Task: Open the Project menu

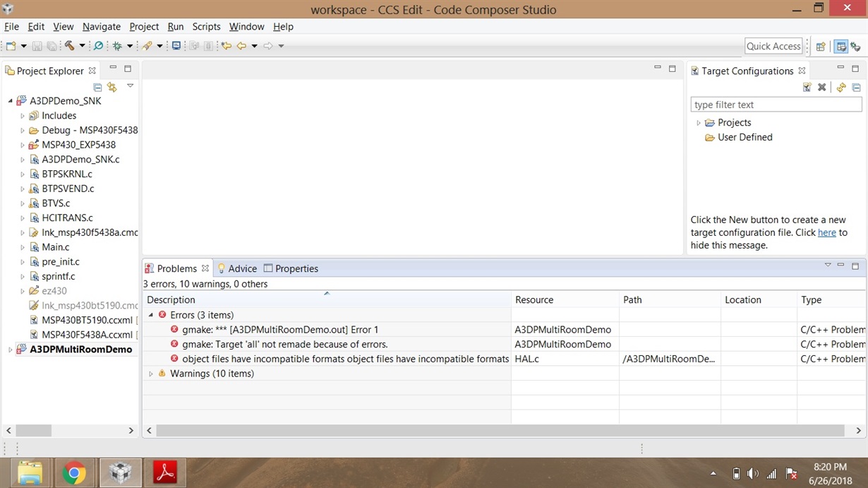Action: pyautogui.click(x=144, y=26)
